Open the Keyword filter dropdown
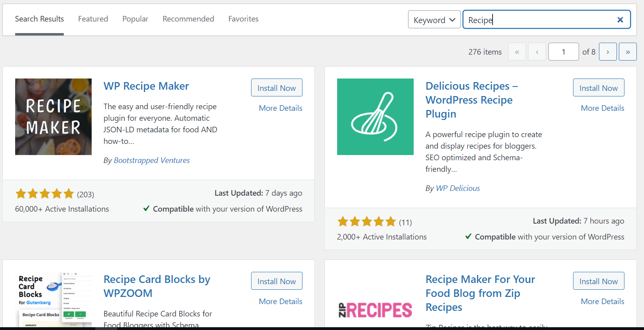This screenshot has height=330, width=644. 434,19
